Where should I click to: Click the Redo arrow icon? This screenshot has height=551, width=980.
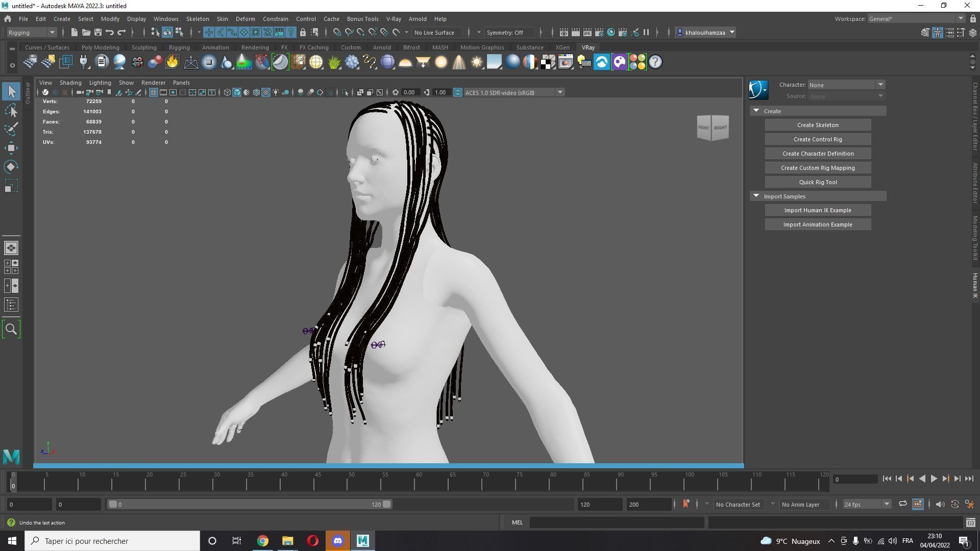121,32
